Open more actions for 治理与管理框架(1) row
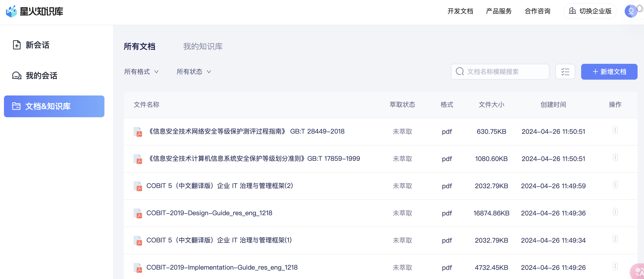 coord(615,239)
